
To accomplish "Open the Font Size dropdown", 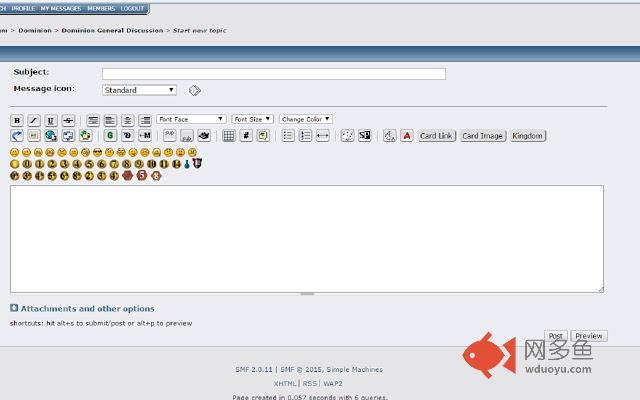I will point(252,119).
